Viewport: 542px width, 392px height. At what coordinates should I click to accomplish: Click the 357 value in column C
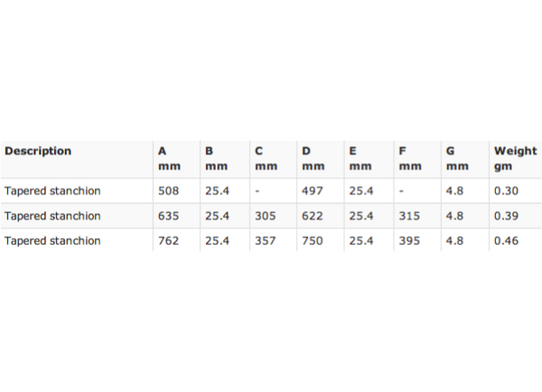coord(265,241)
